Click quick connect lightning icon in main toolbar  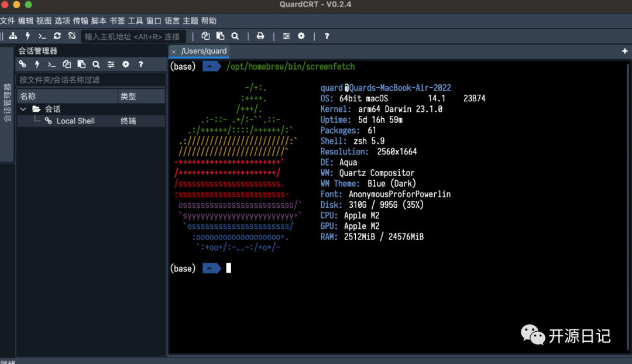(x=28, y=36)
